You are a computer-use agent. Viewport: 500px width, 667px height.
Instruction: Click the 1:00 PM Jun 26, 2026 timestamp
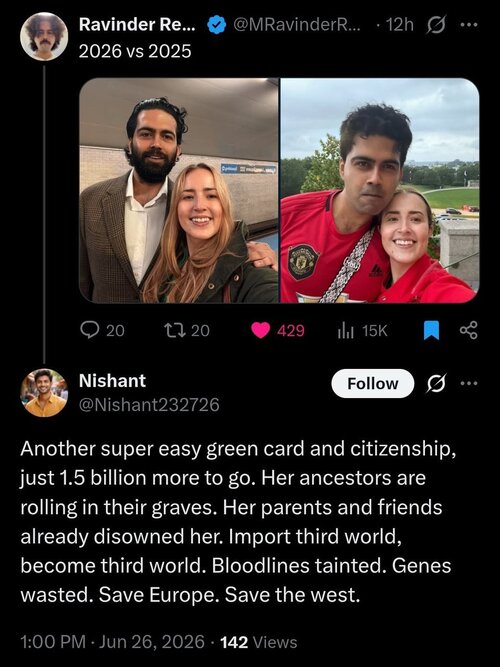pyautogui.click(x=112, y=642)
